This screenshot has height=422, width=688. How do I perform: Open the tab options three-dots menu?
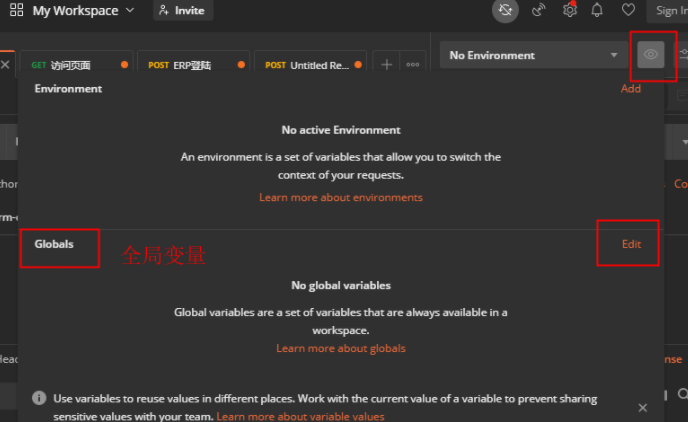pyautogui.click(x=412, y=65)
